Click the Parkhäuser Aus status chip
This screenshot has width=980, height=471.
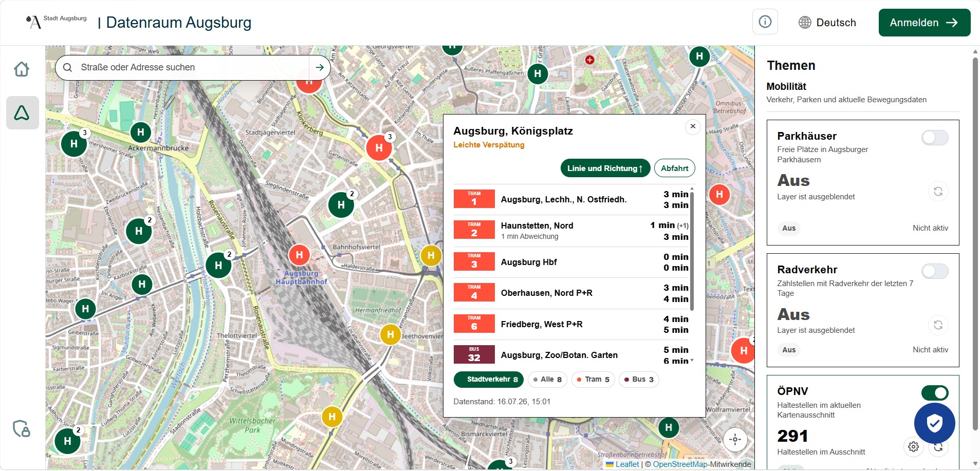click(x=789, y=228)
